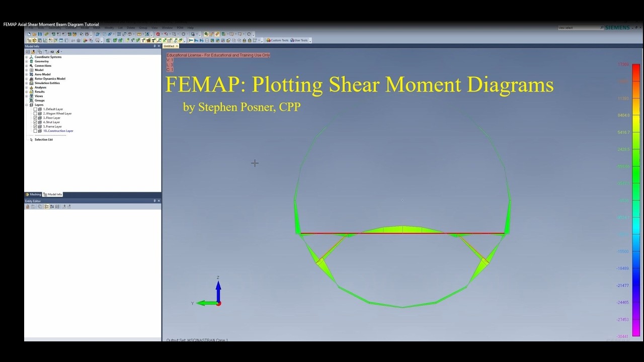Open the Help menu

pos(190,28)
